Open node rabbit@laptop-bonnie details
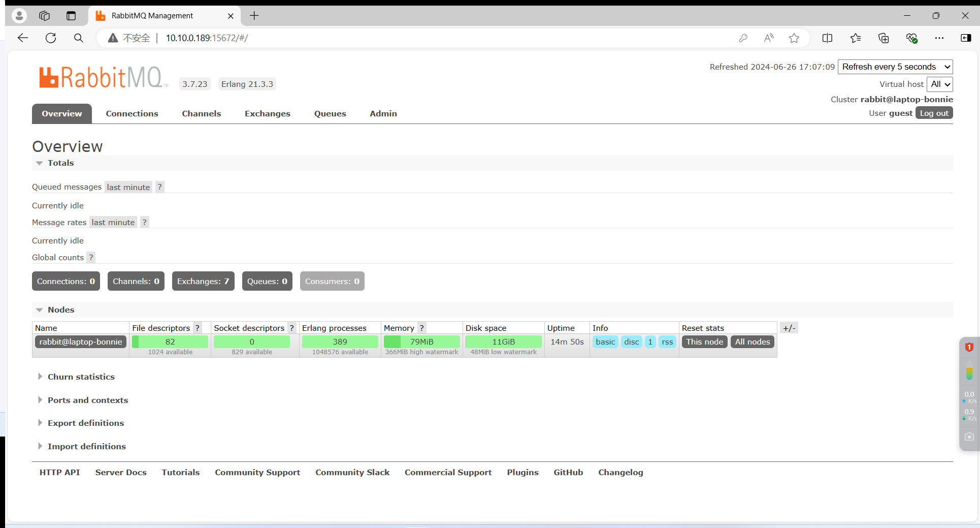 (x=81, y=341)
